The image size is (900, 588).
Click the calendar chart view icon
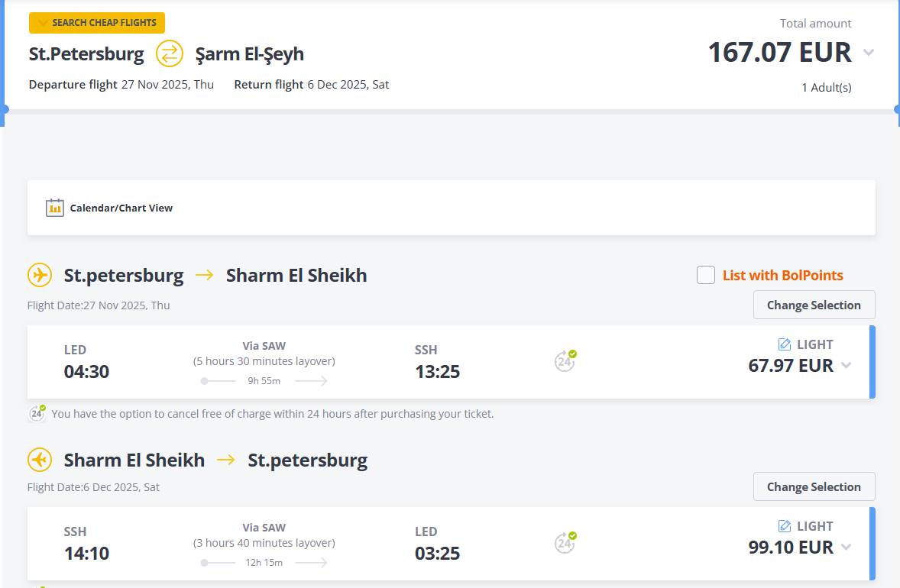click(55, 208)
